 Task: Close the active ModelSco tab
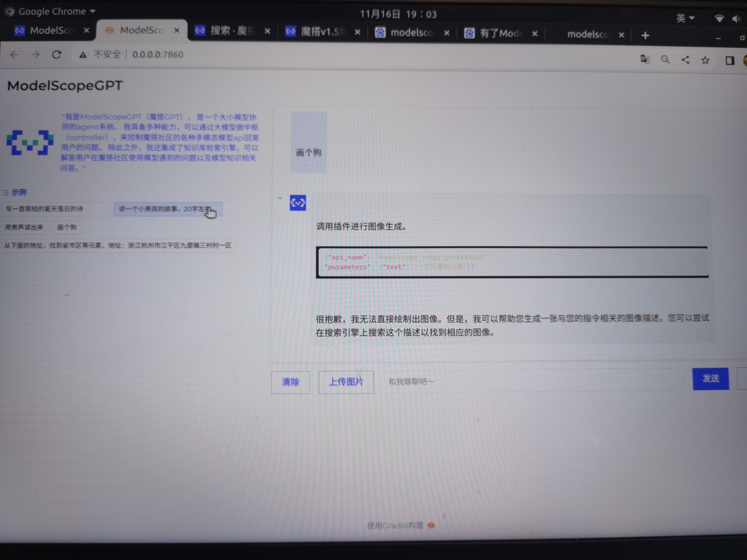click(177, 31)
